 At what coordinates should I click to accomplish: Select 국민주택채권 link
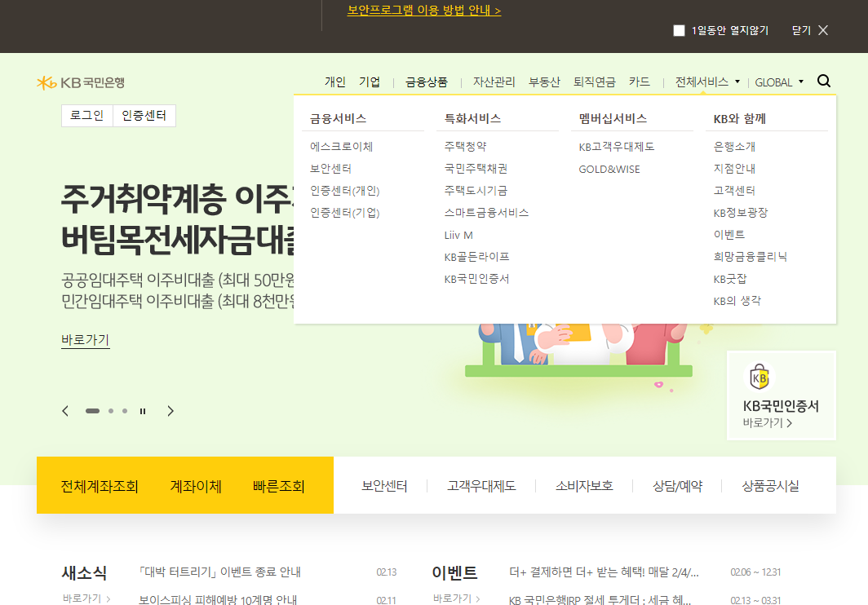476,169
